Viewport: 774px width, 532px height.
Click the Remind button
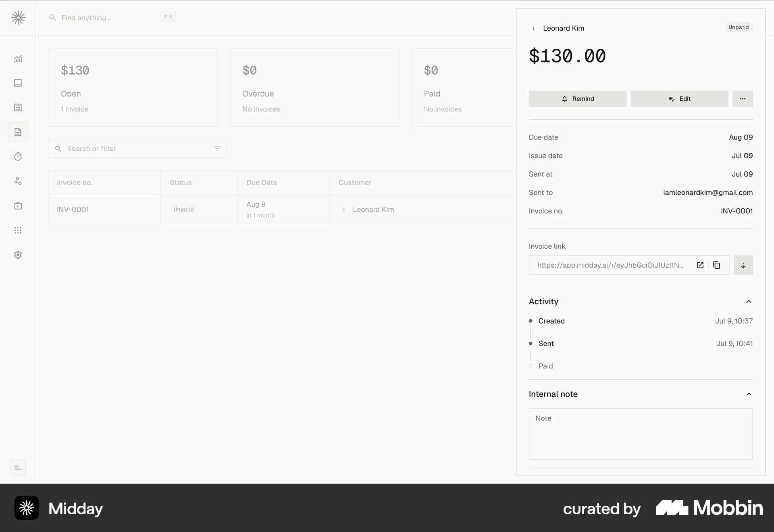(x=578, y=99)
